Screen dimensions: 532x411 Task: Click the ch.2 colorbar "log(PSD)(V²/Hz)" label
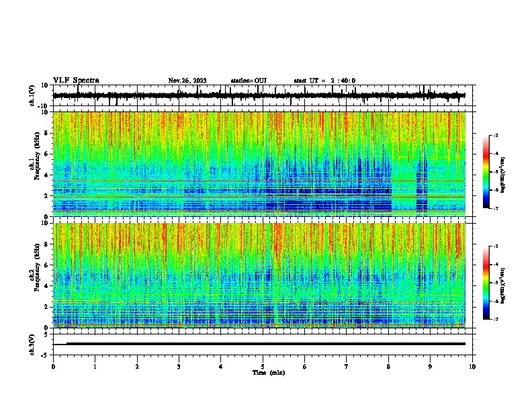pos(502,285)
